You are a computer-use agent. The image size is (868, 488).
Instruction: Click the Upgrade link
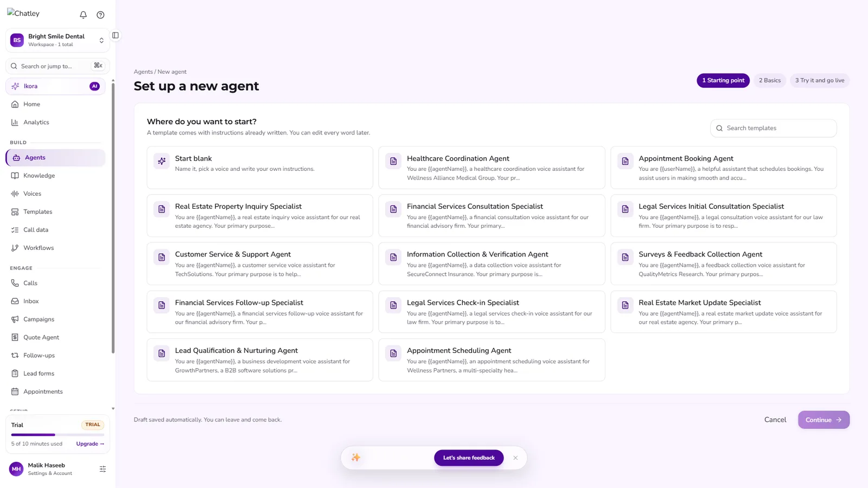click(90, 444)
